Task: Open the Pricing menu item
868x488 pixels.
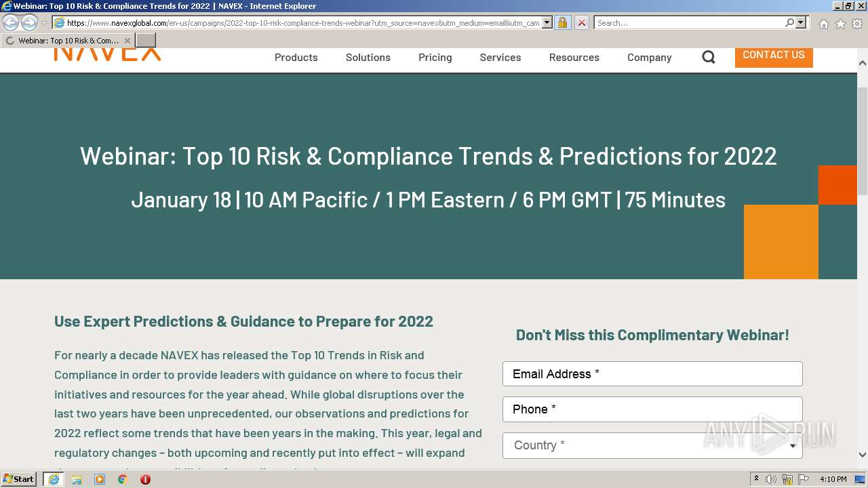Action: pyautogui.click(x=435, y=58)
